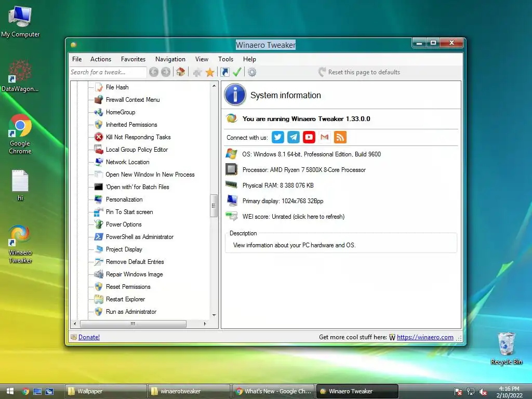Click the Windows Start button

coord(10,391)
